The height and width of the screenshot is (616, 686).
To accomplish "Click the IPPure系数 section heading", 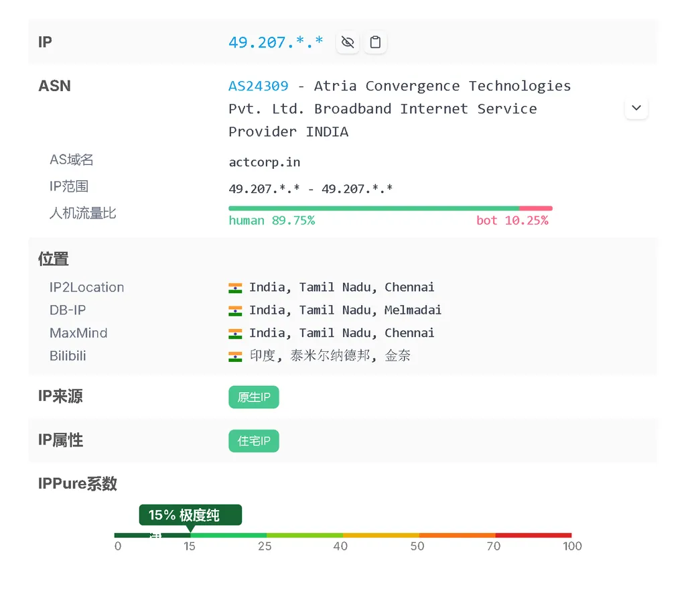I will tap(77, 483).
